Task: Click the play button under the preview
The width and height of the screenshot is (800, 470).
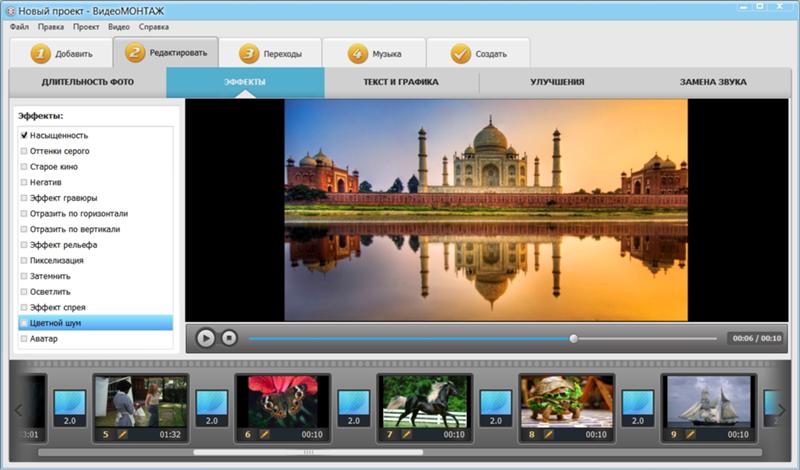Action: (x=206, y=338)
